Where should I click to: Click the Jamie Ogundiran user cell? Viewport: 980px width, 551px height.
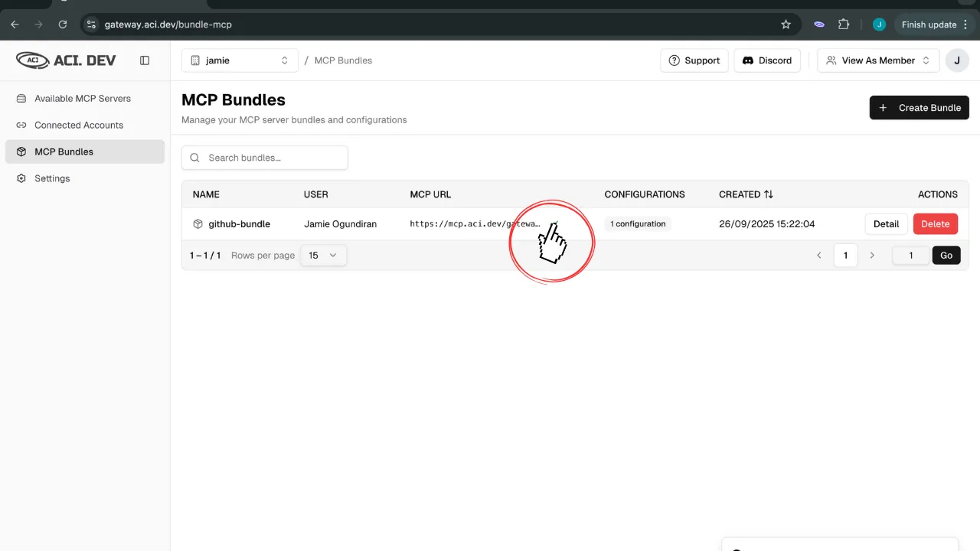(x=340, y=224)
